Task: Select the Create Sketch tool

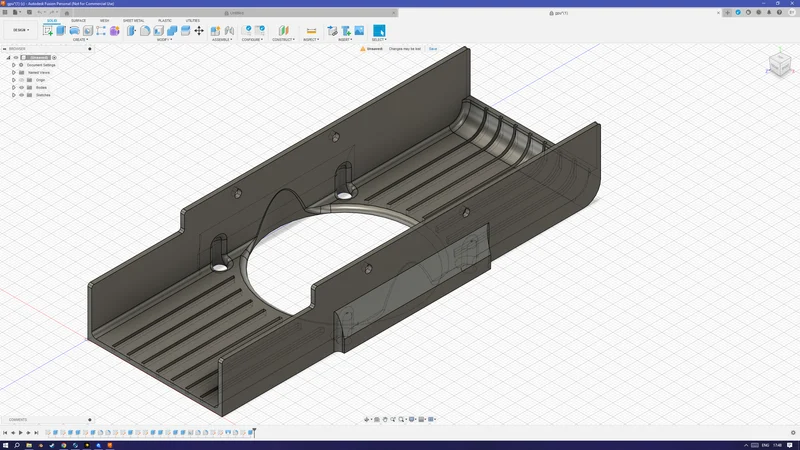Action: [48, 31]
